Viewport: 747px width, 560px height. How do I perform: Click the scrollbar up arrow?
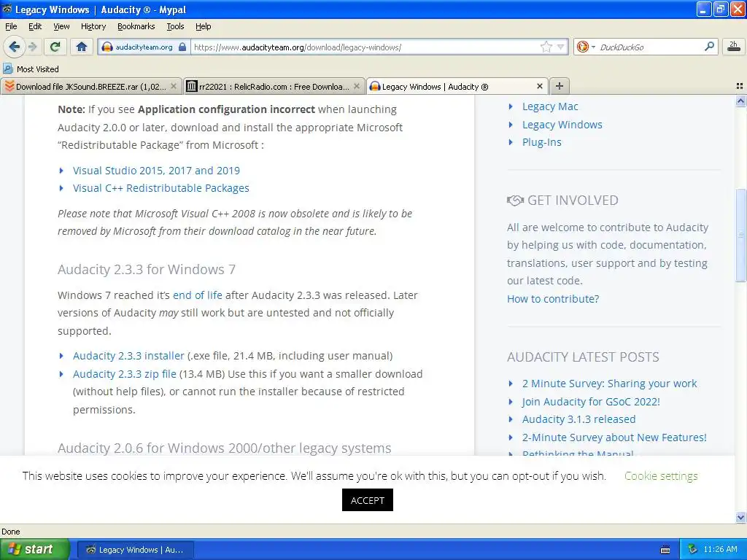coord(740,101)
